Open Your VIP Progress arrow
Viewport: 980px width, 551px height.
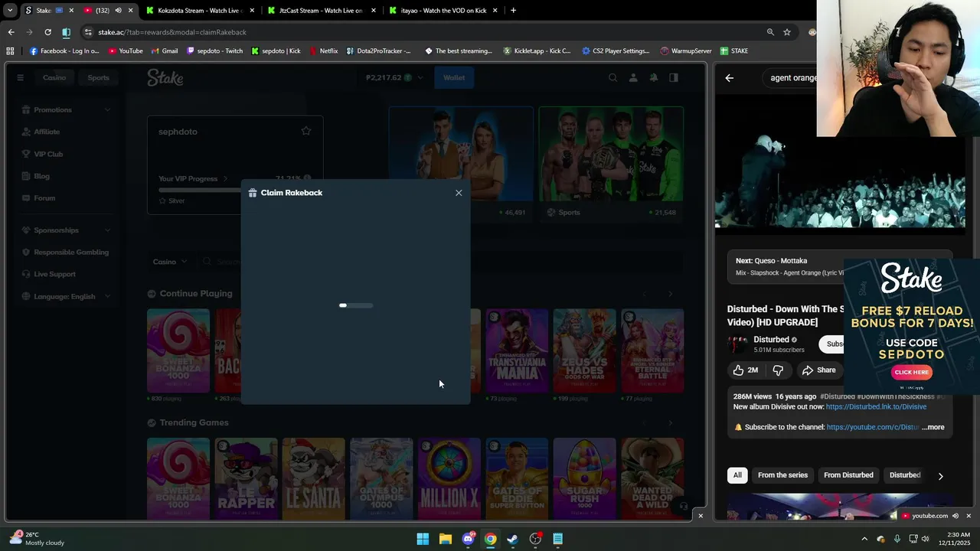pos(225,178)
